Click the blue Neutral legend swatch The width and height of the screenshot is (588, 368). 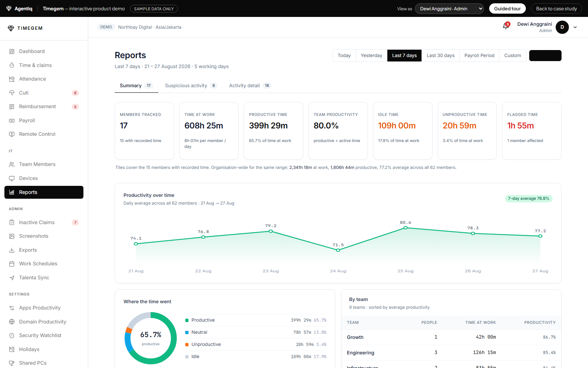point(187,332)
